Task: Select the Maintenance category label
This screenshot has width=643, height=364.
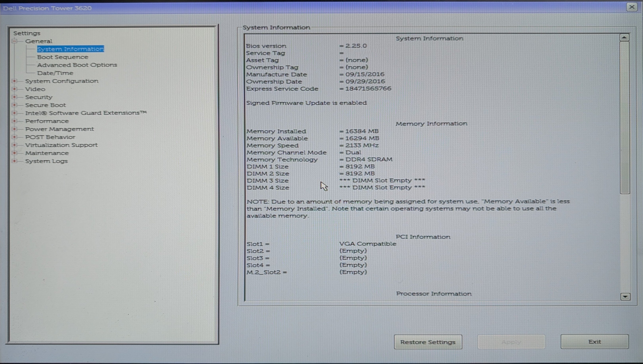Action: tap(47, 153)
